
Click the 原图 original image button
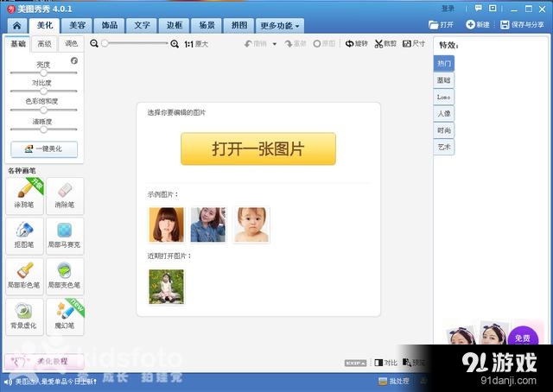click(324, 44)
